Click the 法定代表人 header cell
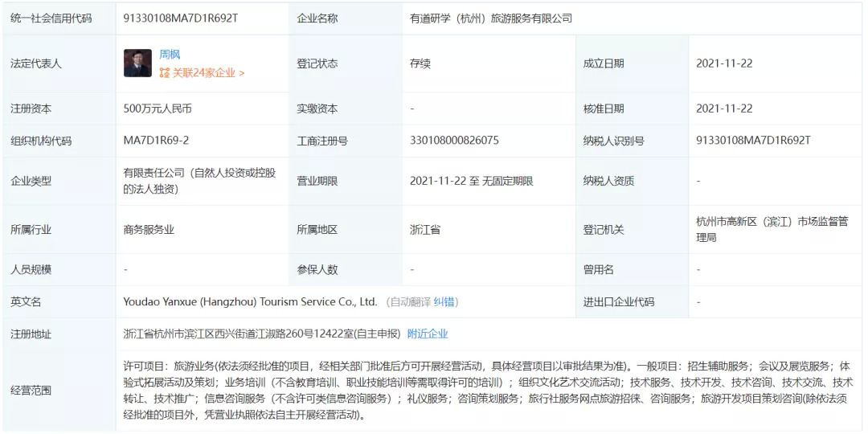 point(59,63)
